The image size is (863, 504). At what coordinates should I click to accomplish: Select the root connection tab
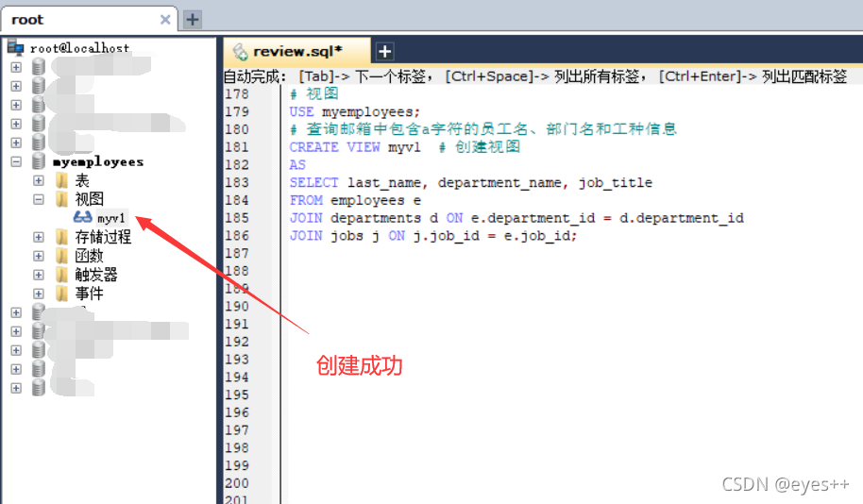pyautogui.click(x=89, y=20)
